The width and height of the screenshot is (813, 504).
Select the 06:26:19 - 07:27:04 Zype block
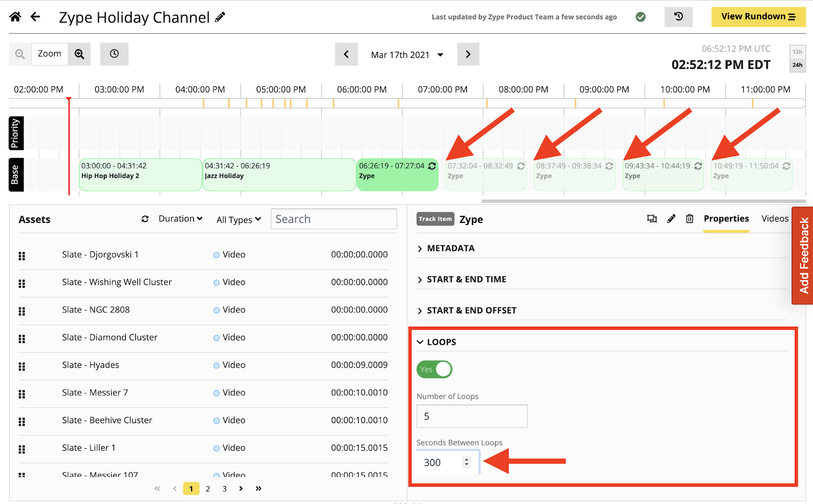[397, 175]
